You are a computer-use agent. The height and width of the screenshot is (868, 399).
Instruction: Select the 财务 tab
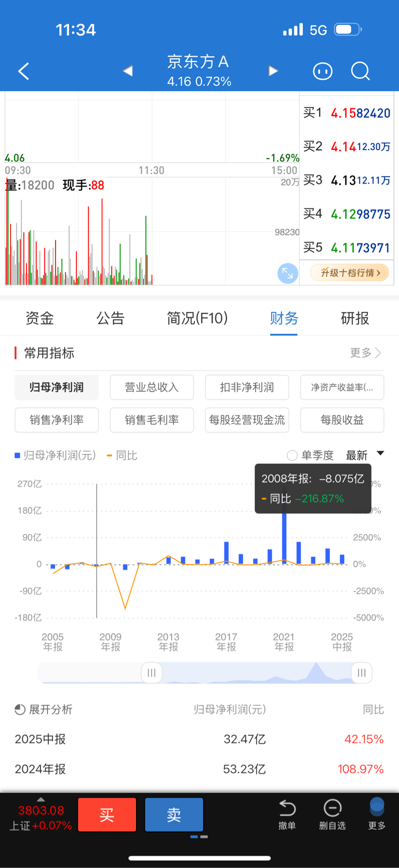[284, 318]
